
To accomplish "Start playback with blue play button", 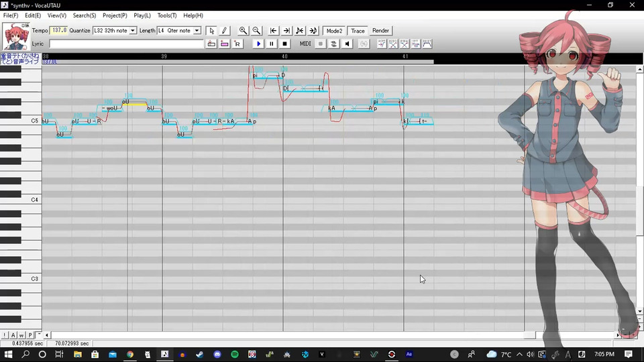I will pyautogui.click(x=258, y=44).
